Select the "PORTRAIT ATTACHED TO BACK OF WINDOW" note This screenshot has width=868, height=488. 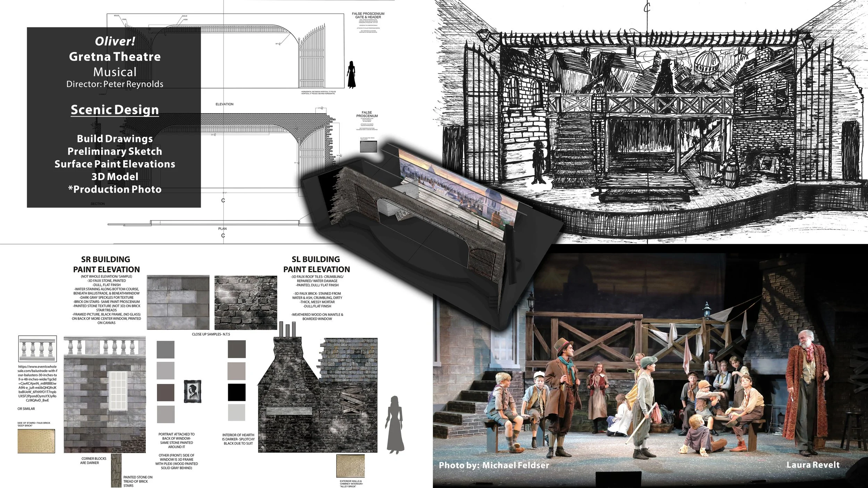click(176, 440)
